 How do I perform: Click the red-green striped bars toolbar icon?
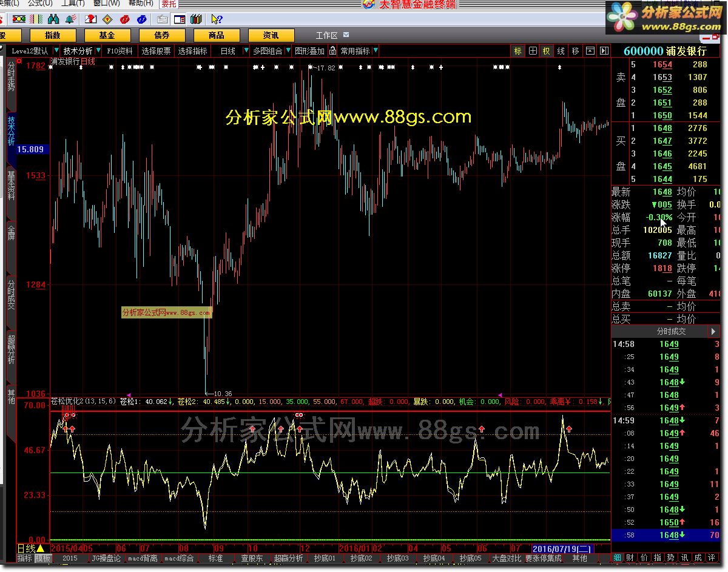(x=36, y=19)
